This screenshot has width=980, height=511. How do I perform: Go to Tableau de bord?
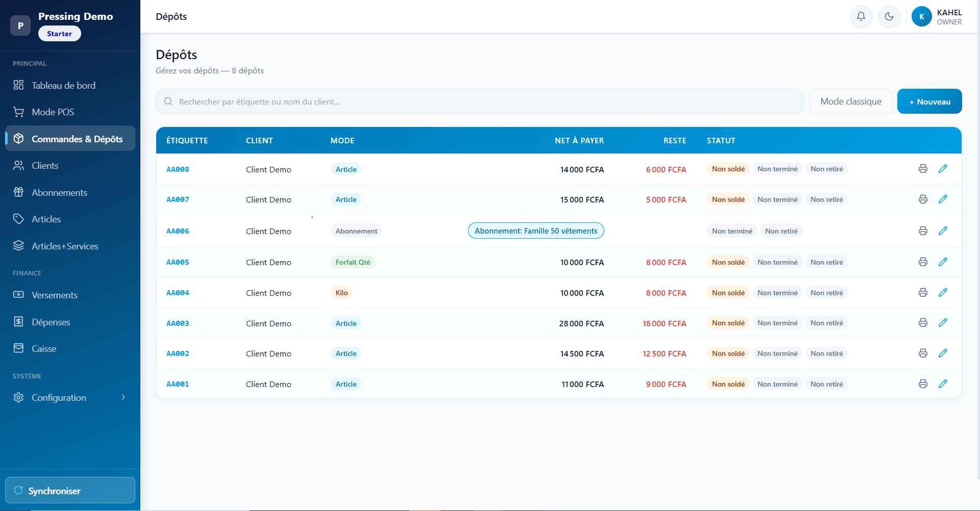coord(70,85)
